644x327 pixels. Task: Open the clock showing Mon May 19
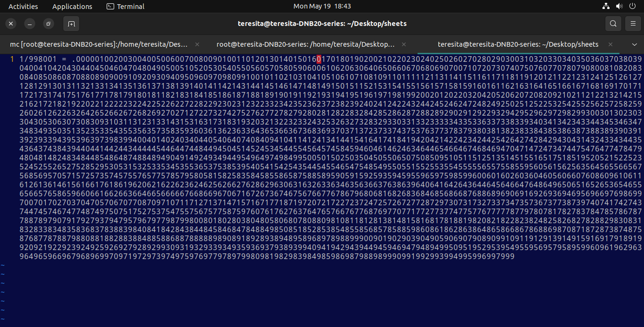pyautogui.click(x=322, y=6)
